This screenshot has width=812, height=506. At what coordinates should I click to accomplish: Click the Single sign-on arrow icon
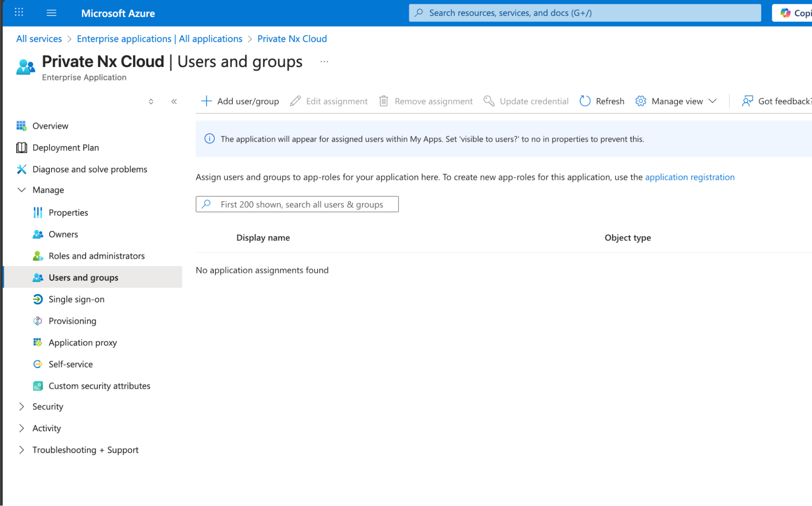pyautogui.click(x=38, y=299)
